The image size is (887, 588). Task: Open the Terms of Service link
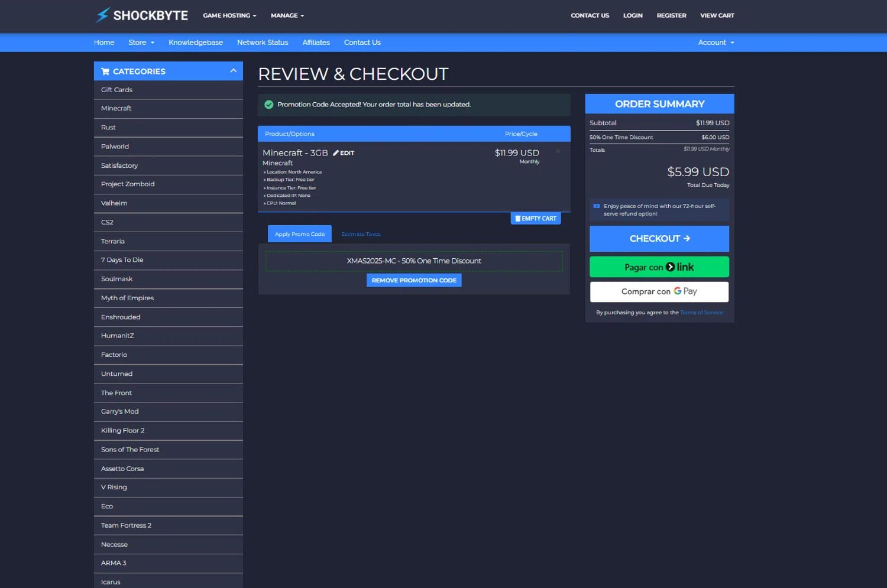click(x=701, y=313)
